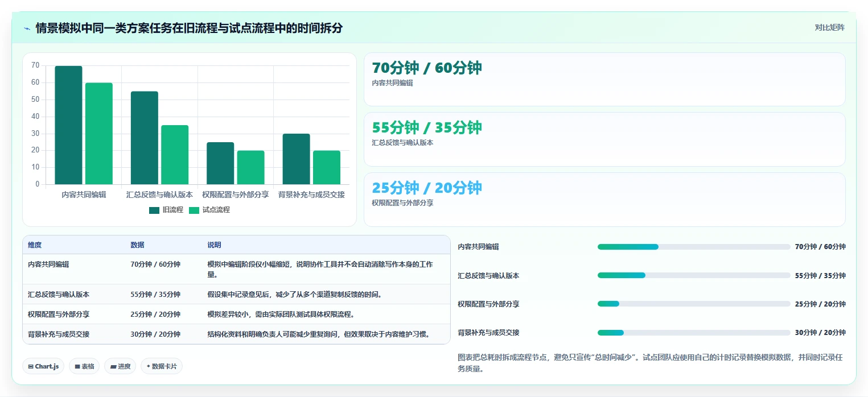Click the 旧流程 bar for 背景补充与成员交接

pos(297,159)
